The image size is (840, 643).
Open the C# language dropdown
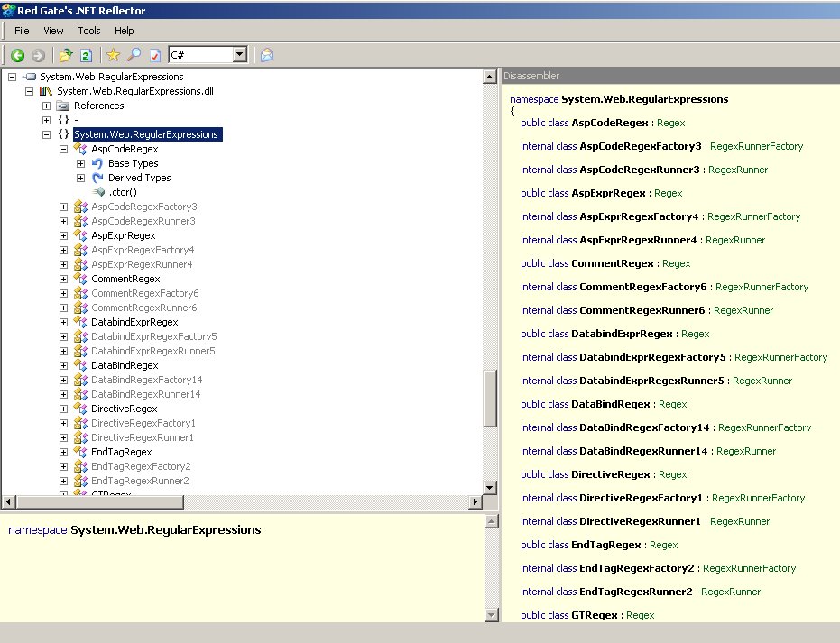pyautogui.click(x=240, y=55)
